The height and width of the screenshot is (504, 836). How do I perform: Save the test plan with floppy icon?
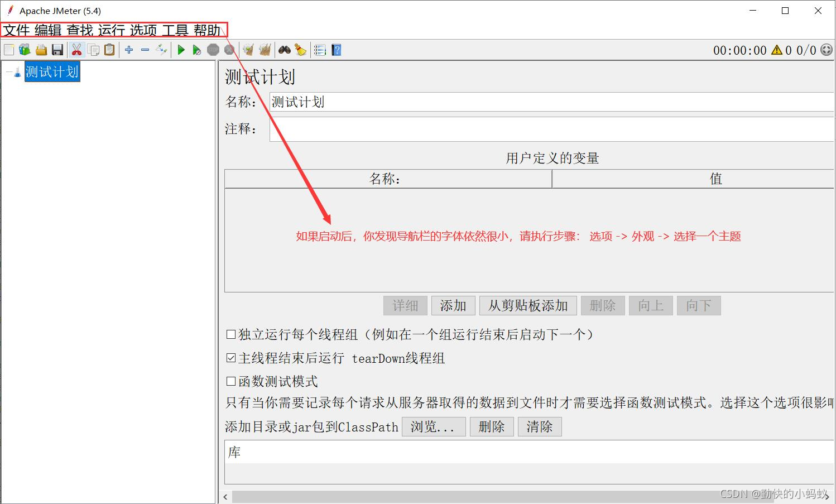[57, 50]
